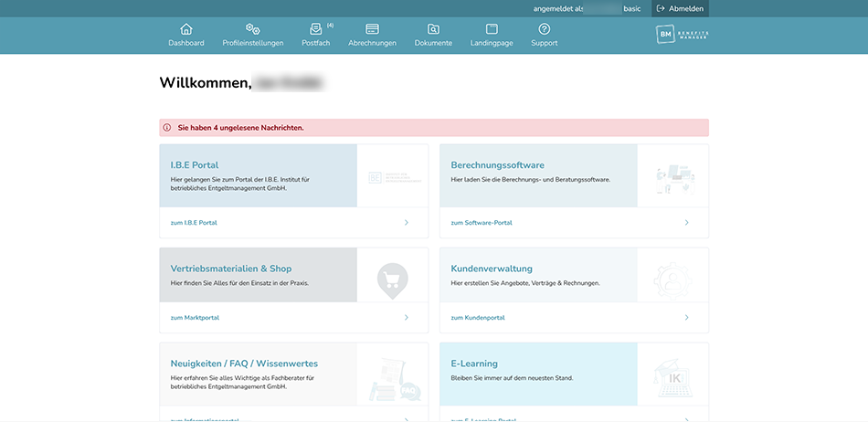Viewport: 868px width, 422px height.
Task: Open the Postfach inbox icon
Action: 316,29
